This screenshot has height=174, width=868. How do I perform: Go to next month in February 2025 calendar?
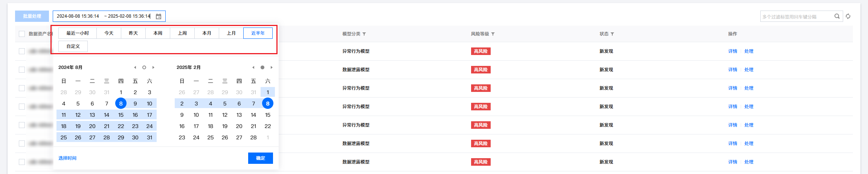pyautogui.click(x=272, y=67)
